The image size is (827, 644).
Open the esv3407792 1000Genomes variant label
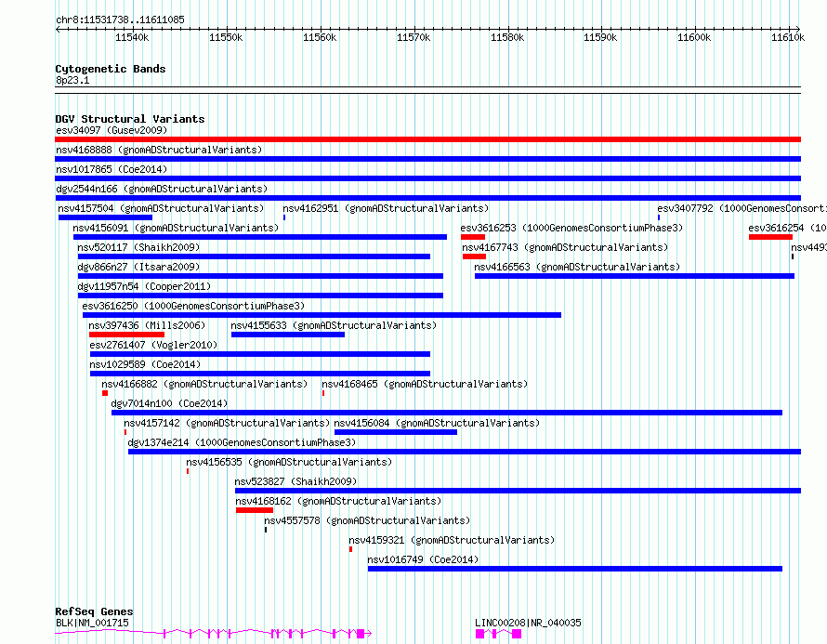742,208
